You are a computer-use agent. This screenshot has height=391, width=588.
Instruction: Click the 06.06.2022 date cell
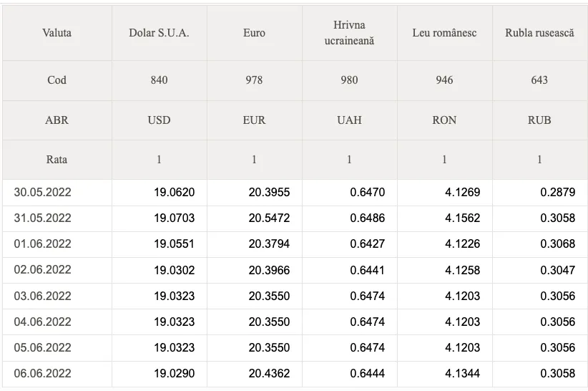pos(57,374)
